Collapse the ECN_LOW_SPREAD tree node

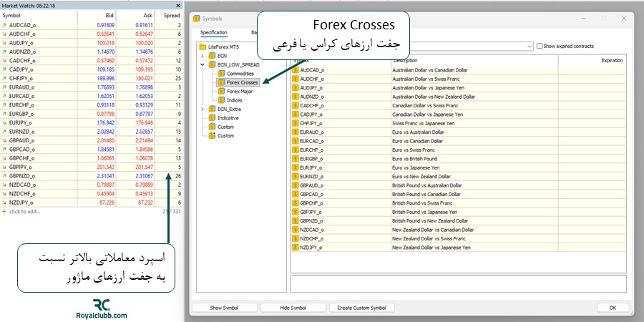coord(203,64)
